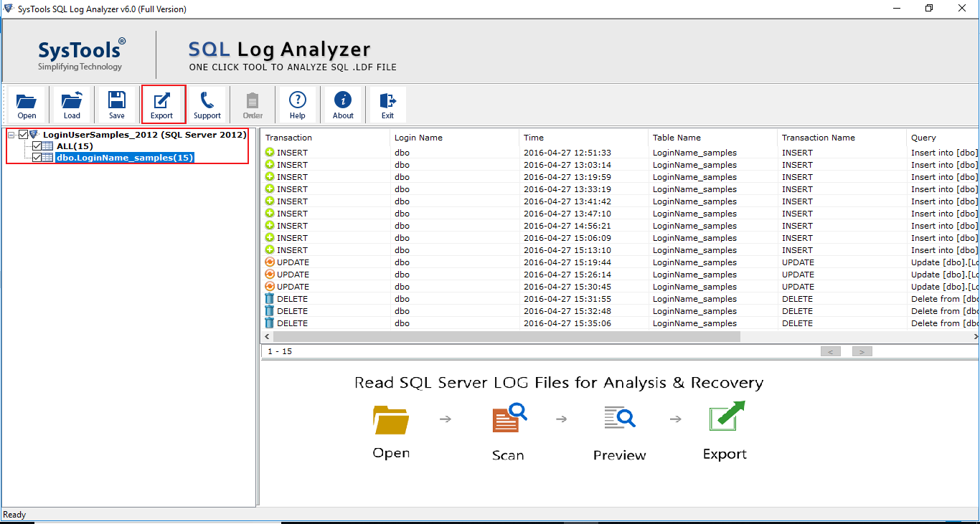Sort by the Transaction Name column header
This screenshot has width=980, height=524.
[842, 138]
